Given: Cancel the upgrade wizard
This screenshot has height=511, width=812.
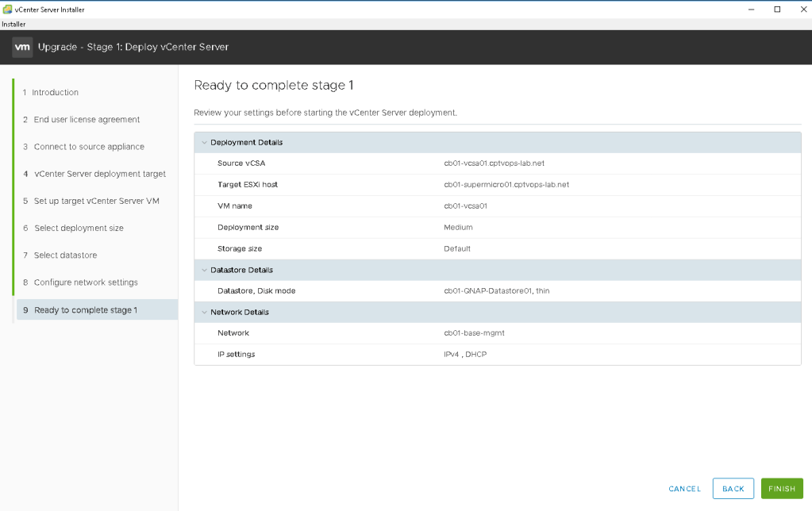Looking at the screenshot, I should [684, 489].
